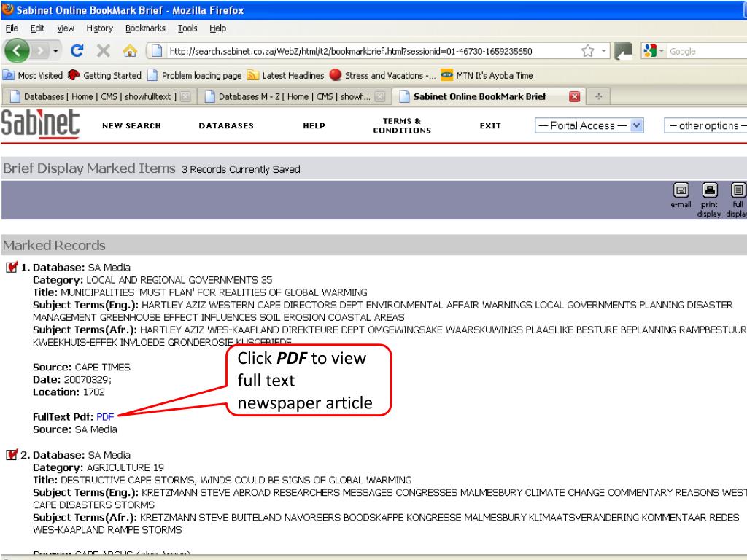The height and width of the screenshot is (560, 747).
Task: Expand the other options dropdown
Action: pyautogui.click(x=706, y=125)
